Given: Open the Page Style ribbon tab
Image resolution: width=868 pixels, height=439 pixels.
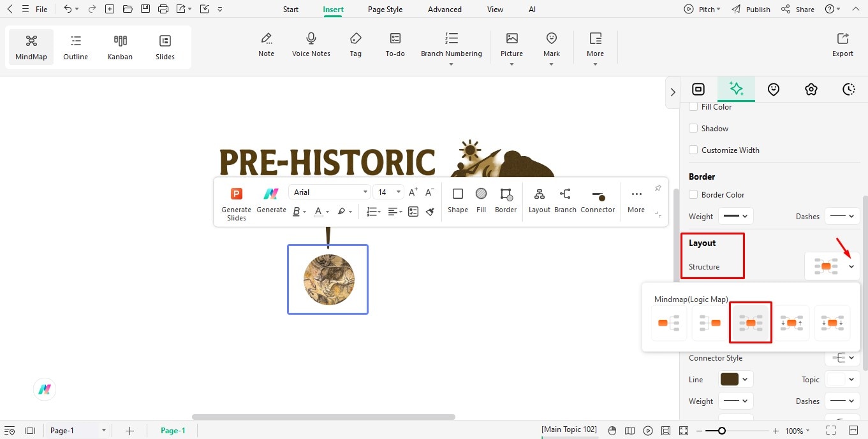Looking at the screenshot, I should pos(385,10).
